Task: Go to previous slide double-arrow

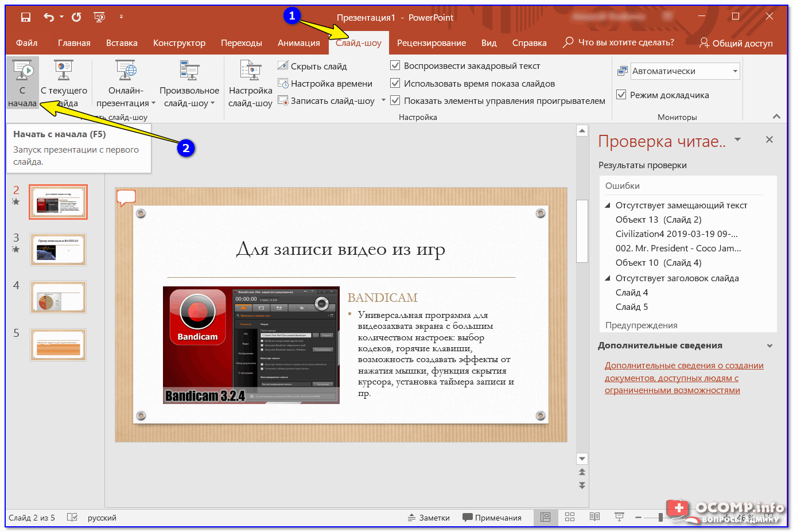Action: coord(582,472)
